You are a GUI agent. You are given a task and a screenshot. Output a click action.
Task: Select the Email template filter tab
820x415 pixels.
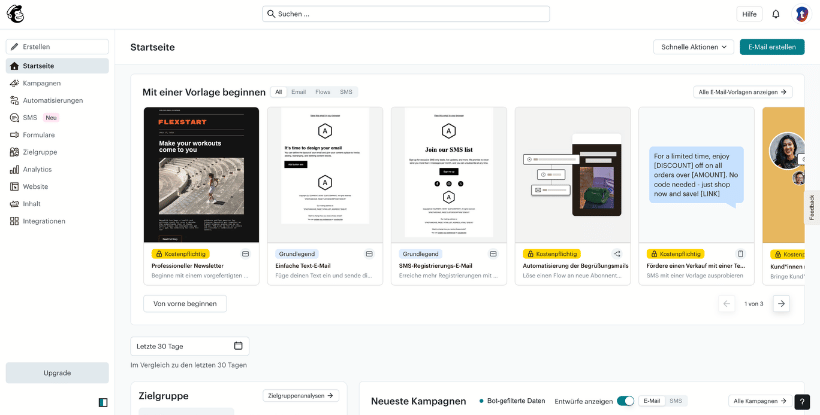(299, 92)
